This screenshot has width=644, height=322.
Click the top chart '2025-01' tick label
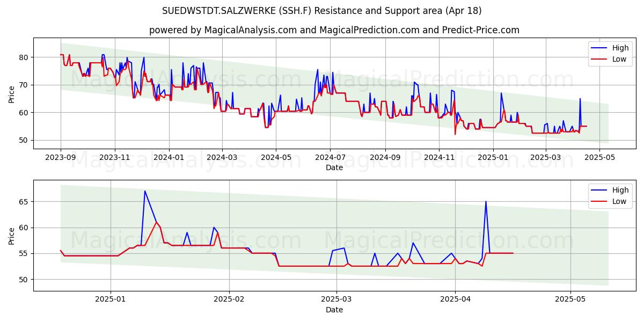point(493,157)
